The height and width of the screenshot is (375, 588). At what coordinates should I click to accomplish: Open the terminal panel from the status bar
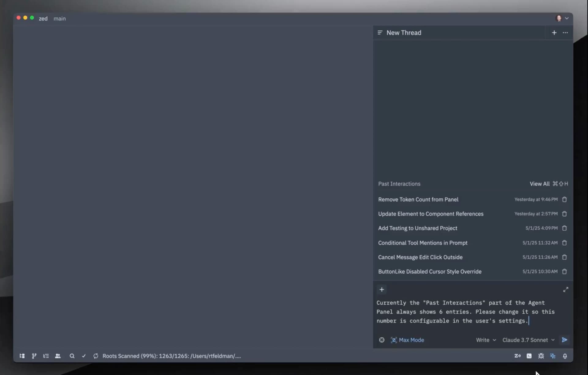pyautogui.click(x=529, y=356)
